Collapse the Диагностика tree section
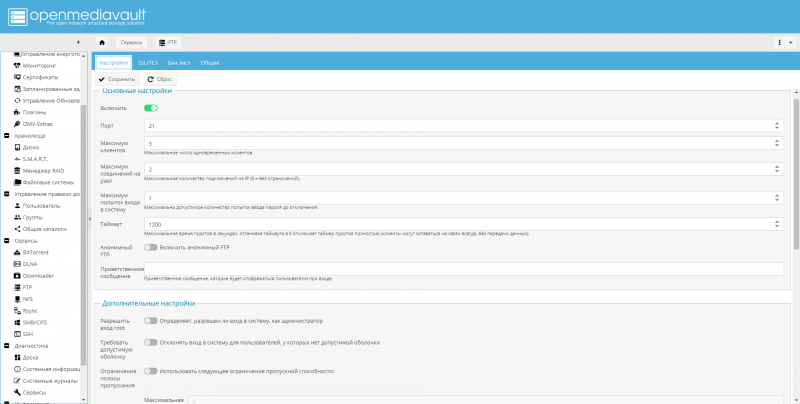This screenshot has width=800, height=404. tap(7, 346)
